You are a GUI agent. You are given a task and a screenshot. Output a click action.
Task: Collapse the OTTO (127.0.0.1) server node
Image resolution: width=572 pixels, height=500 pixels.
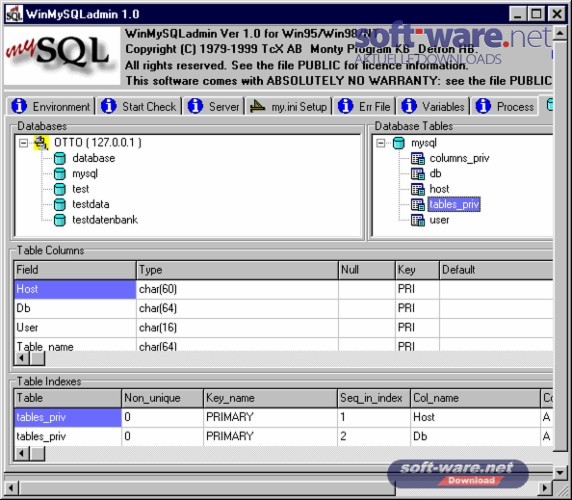(x=23, y=143)
